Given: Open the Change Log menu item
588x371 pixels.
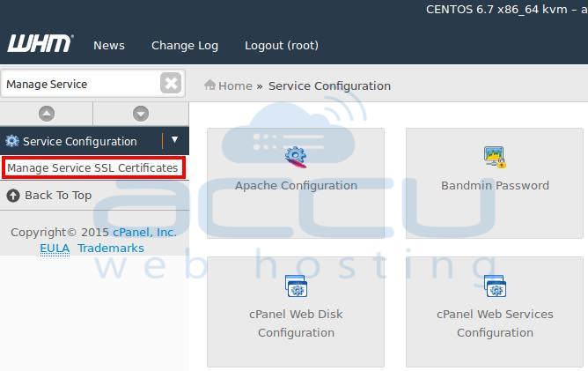Looking at the screenshot, I should [185, 46].
